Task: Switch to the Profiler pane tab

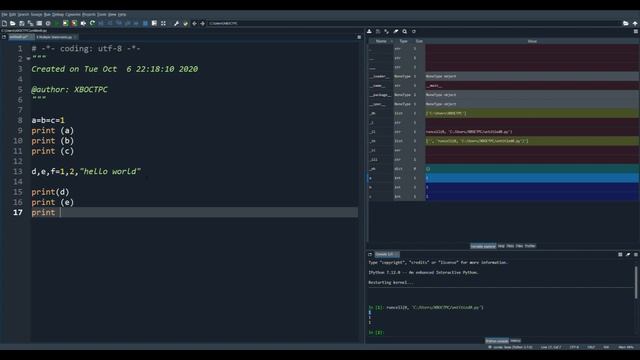Action: [530, 246]
